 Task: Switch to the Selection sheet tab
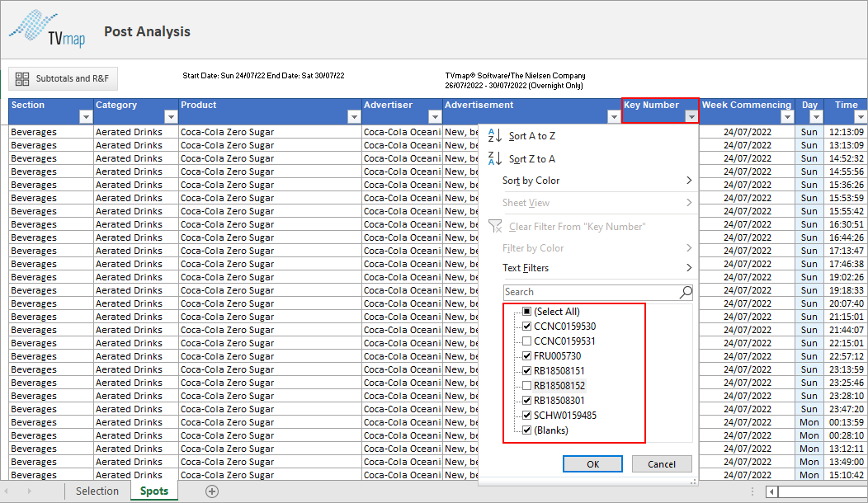[x=97, y=491]
